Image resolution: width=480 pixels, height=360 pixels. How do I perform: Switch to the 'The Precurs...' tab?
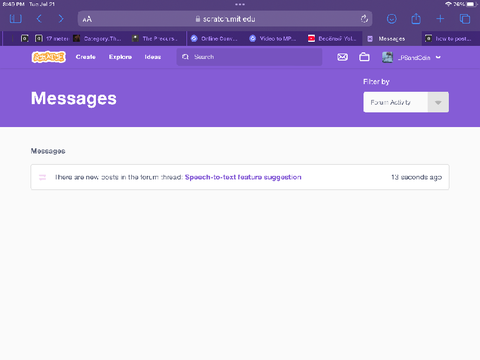(x=155, y=39)
